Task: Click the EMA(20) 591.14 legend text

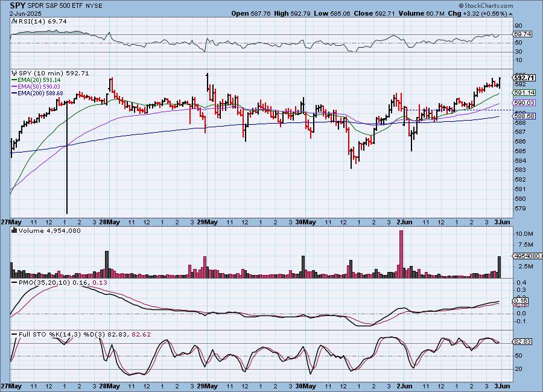Action: [39, 80]
